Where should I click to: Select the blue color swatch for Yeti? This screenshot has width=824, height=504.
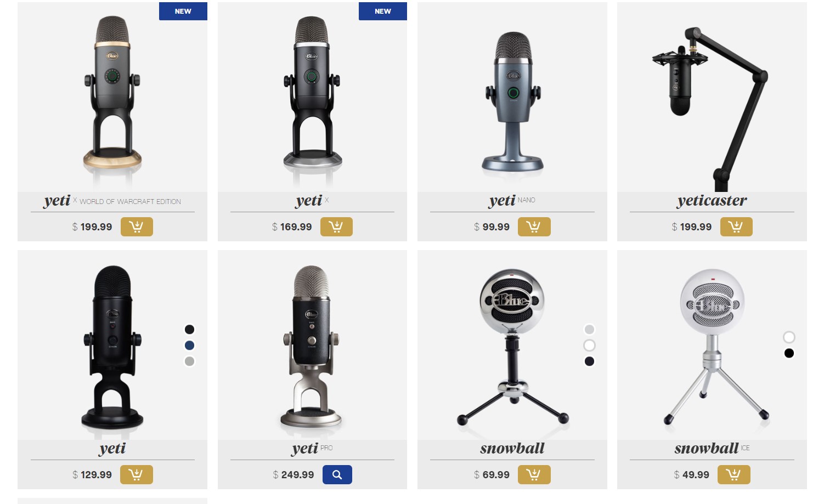tap(189, 345)
